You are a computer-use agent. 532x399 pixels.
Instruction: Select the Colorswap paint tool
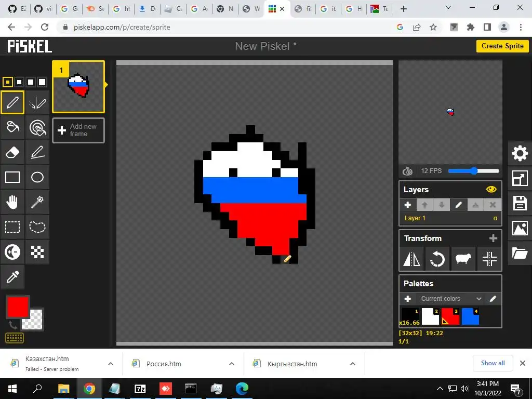pyautogui.click(x=37, y=127)
